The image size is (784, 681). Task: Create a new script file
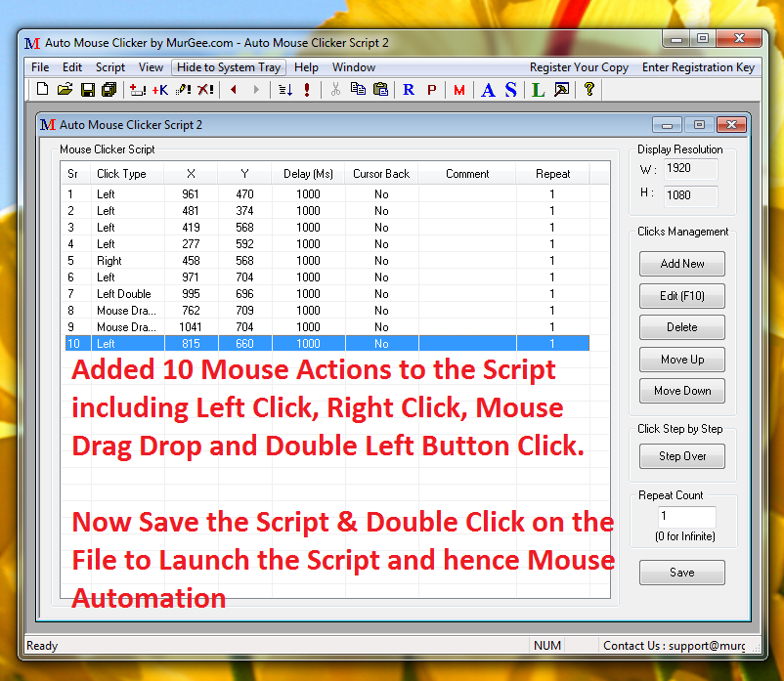point(41,89)
